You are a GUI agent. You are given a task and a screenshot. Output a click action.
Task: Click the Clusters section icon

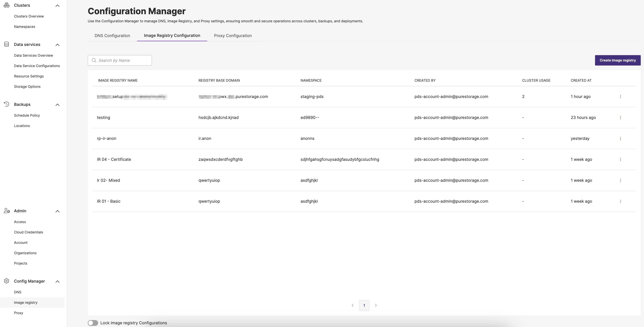pos(7,5)
